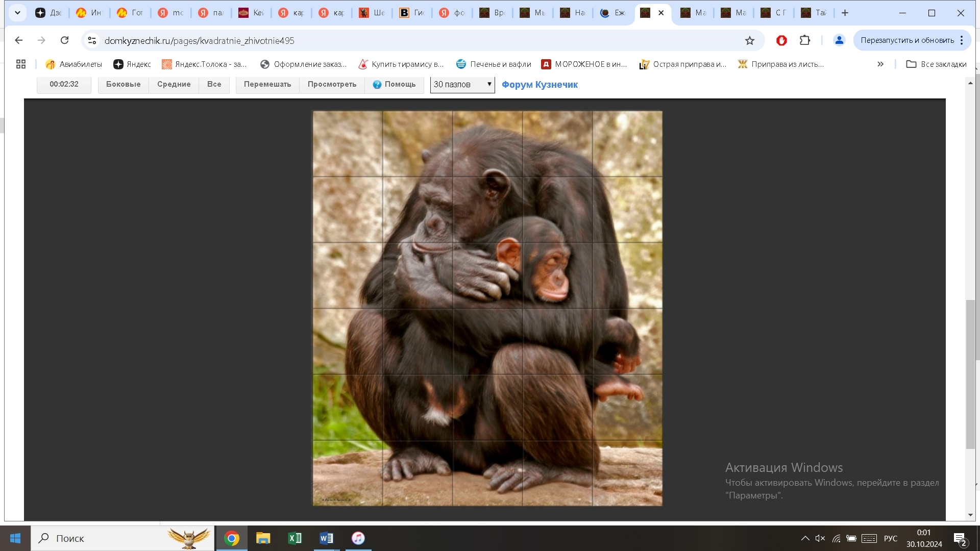Open the 'Яндекс.Толока' bookmark
The height and width of the screenshot is (551, 980).
coord(204,64)
